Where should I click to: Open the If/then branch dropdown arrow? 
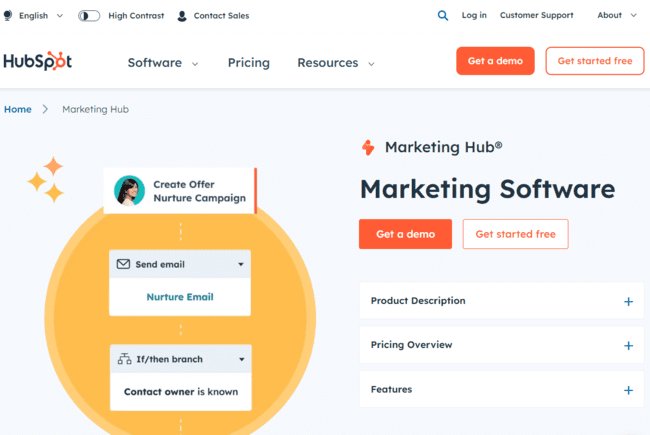(242, 359)
